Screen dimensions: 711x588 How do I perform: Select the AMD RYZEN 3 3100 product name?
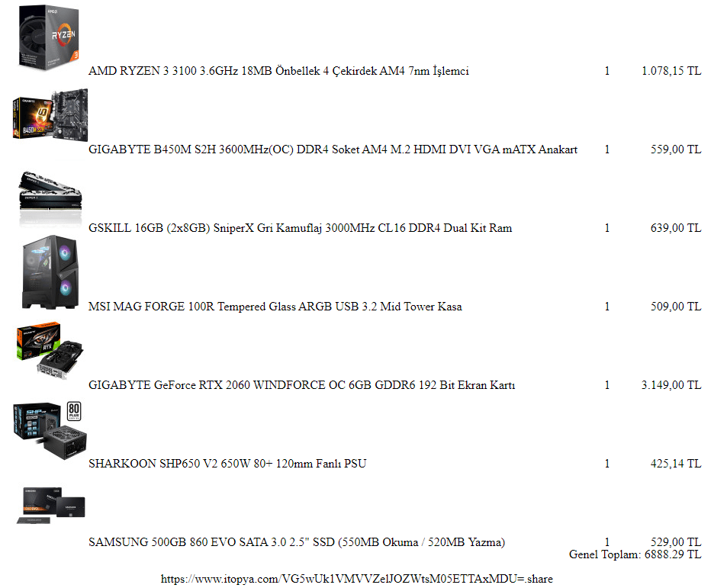click(278, 71)
